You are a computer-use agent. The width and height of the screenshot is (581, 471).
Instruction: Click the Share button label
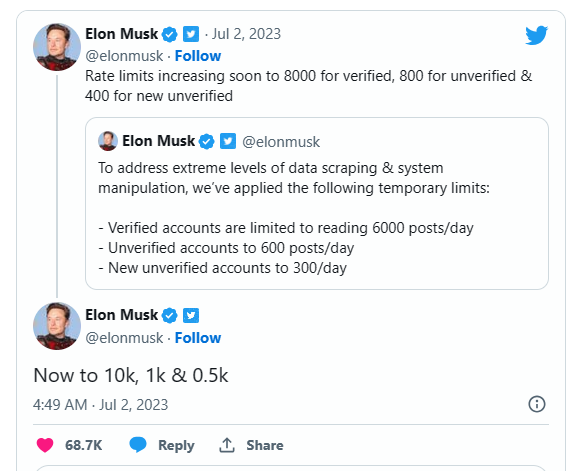click(265, 445)
